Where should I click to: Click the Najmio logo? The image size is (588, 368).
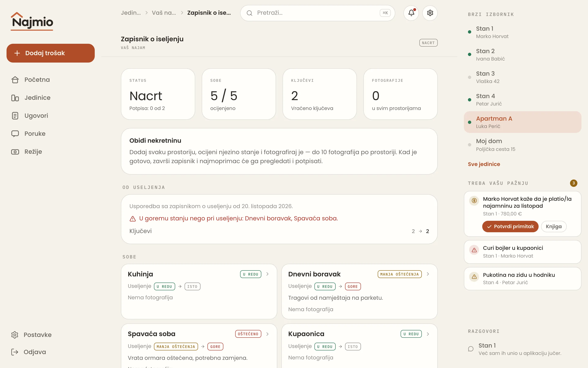click(x=32, y=21)
